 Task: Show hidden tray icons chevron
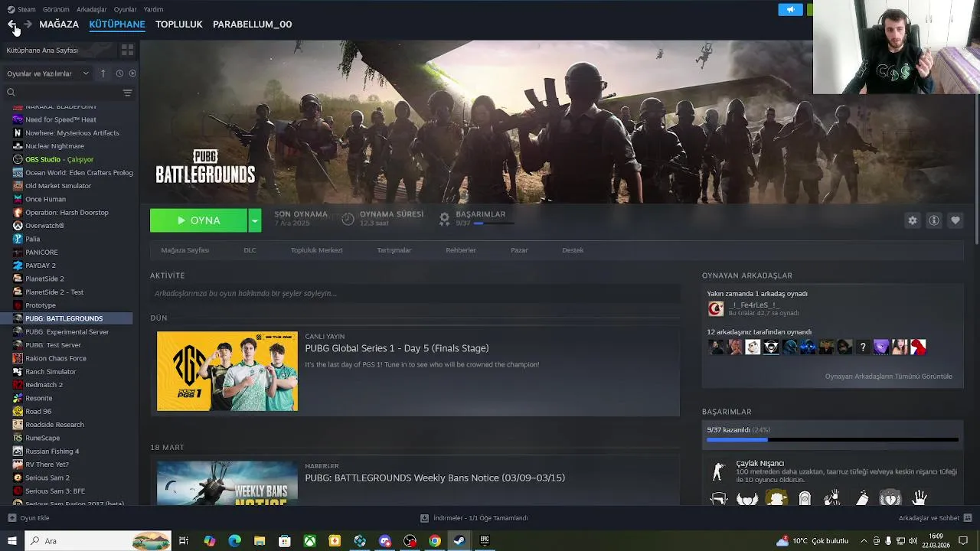(x=864, y=541)
